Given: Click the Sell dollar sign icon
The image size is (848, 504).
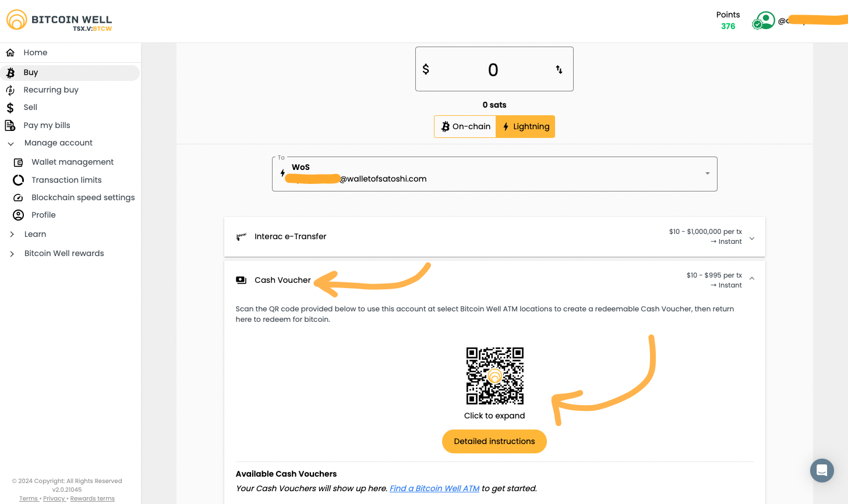Looking at the screenshot, I should coord(10,108).
